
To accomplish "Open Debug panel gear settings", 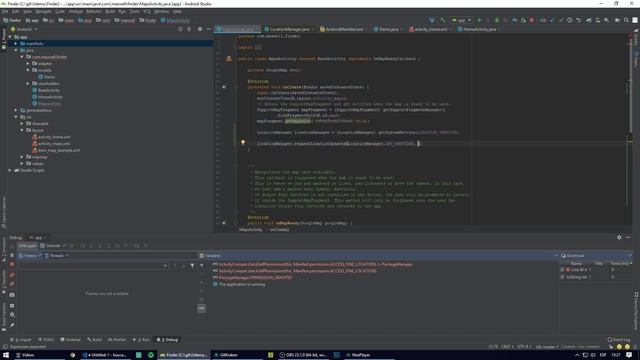I will pos(619,237).
